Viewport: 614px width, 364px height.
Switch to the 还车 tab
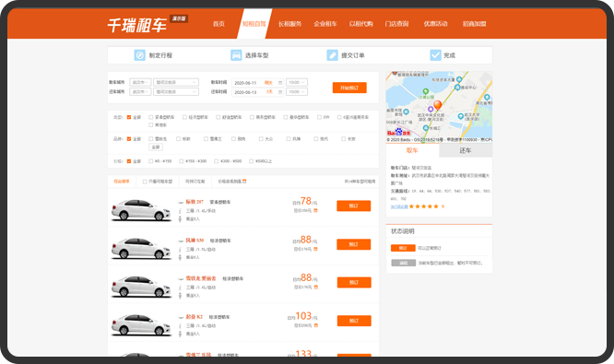click(x=466, y=151)
